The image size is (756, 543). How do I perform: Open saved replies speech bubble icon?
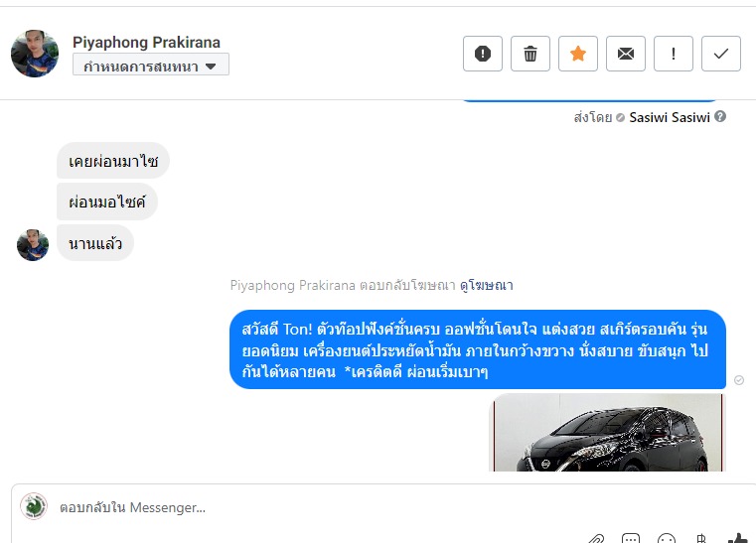[631, 539]
